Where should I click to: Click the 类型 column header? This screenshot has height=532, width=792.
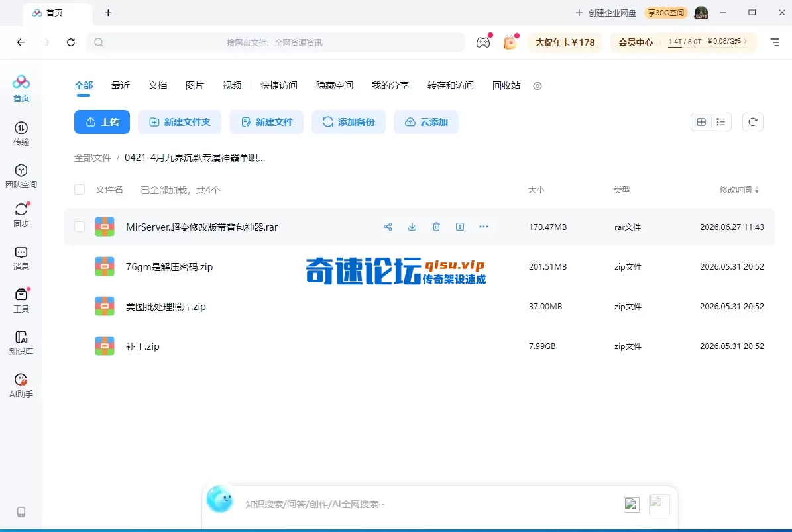click(x=621, y=189)
